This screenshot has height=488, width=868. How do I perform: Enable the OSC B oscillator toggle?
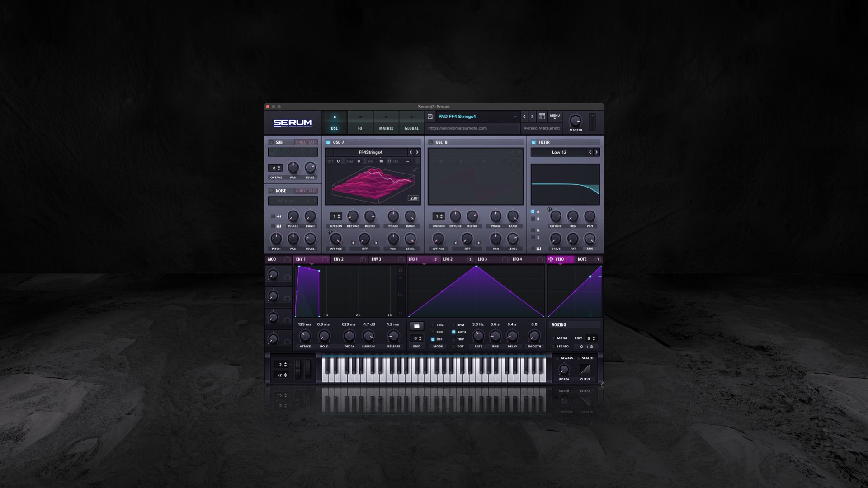coord(430,142)
